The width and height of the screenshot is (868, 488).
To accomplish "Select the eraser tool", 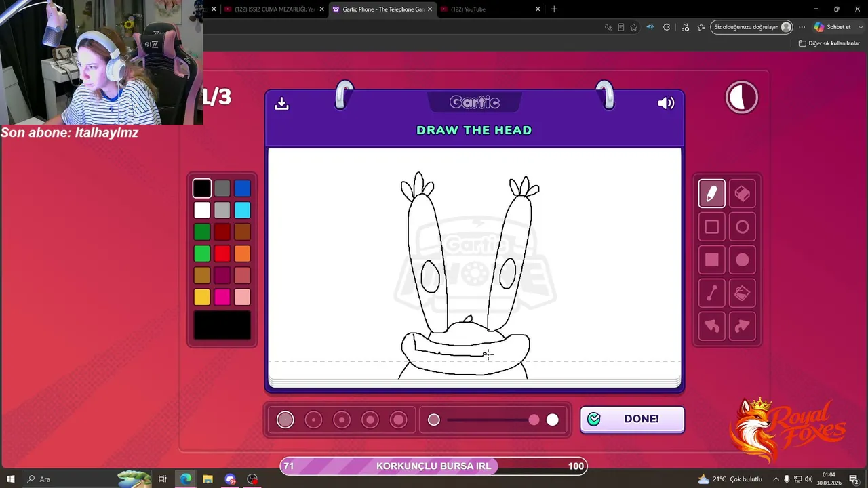I will [743, 194].
